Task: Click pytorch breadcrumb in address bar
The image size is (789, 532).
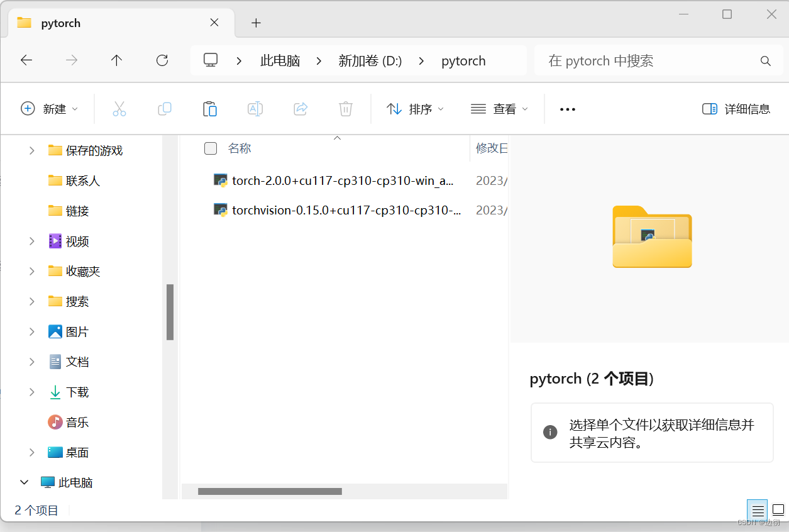Action: pyautogui.click(x=464, y=61)
